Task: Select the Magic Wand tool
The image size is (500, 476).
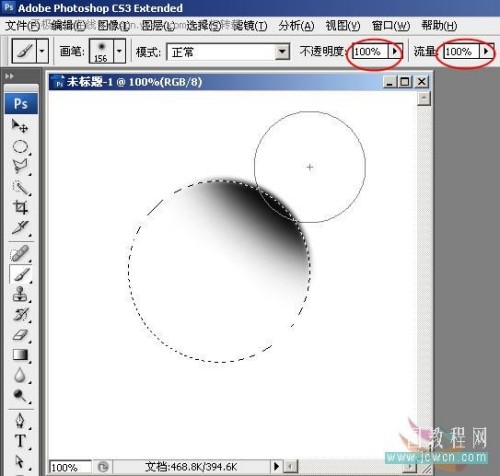Action: click(x=20, y=188)
